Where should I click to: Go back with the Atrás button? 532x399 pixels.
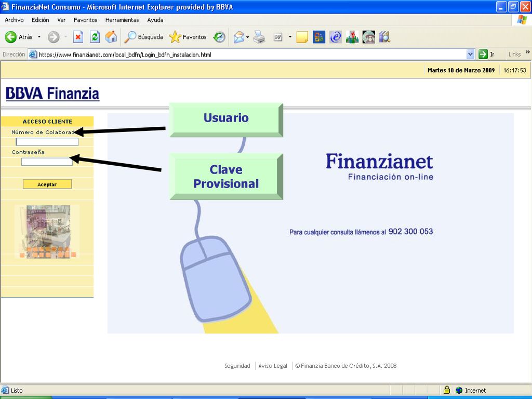(19, 37)
